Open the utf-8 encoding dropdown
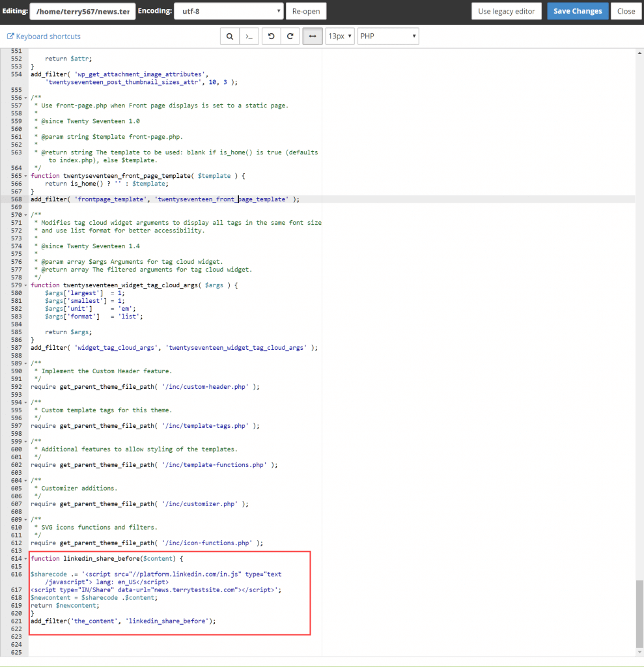644x667 pixels. 230,11
